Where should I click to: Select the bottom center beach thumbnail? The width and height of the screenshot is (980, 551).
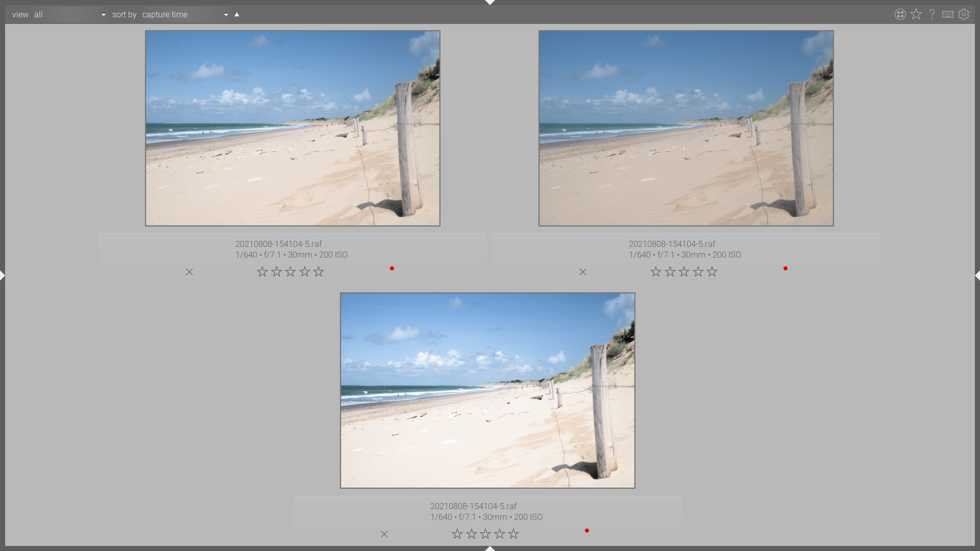click(x=487, y=390)
